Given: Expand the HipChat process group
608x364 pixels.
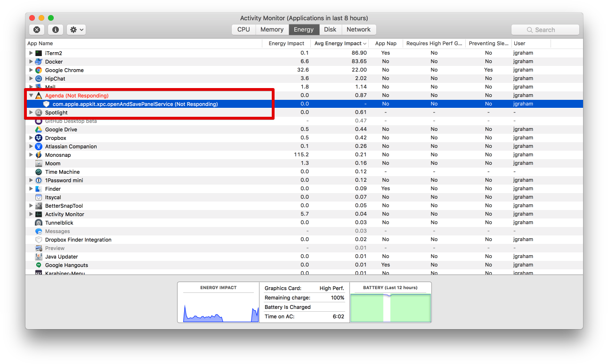Looking at the screenshot, I should coord(31,79).
